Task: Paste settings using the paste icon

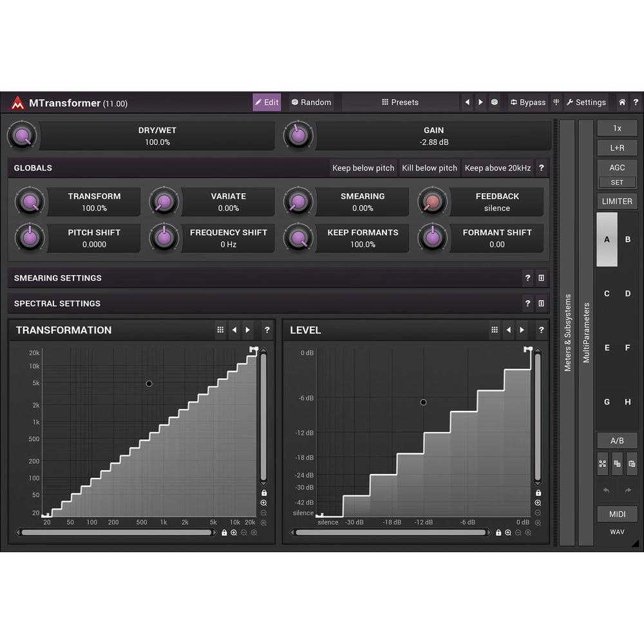Action: click(x=633, y=464)
